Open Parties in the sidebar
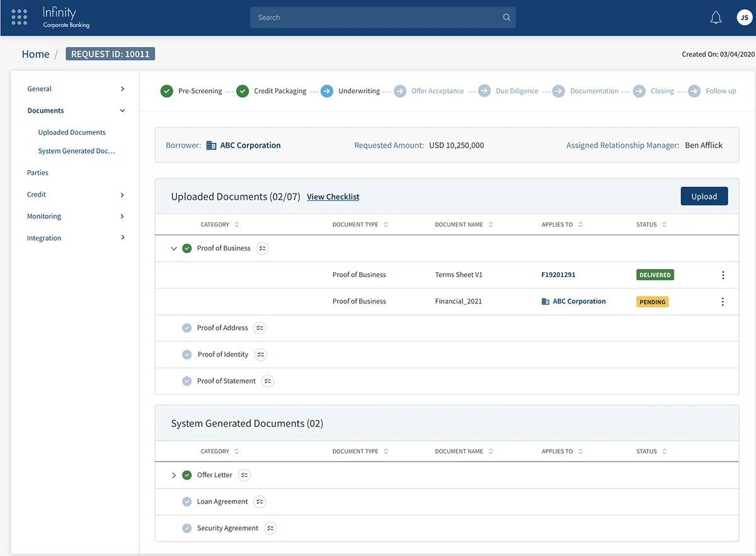The image size is (756, 556). [x=38, y=173]
